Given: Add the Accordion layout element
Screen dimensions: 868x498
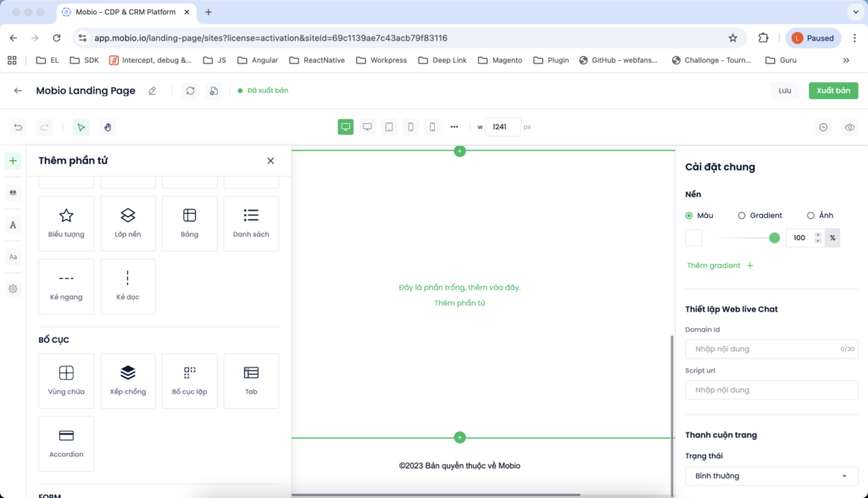Looking at the screenshot, I should tap(66, 443).
